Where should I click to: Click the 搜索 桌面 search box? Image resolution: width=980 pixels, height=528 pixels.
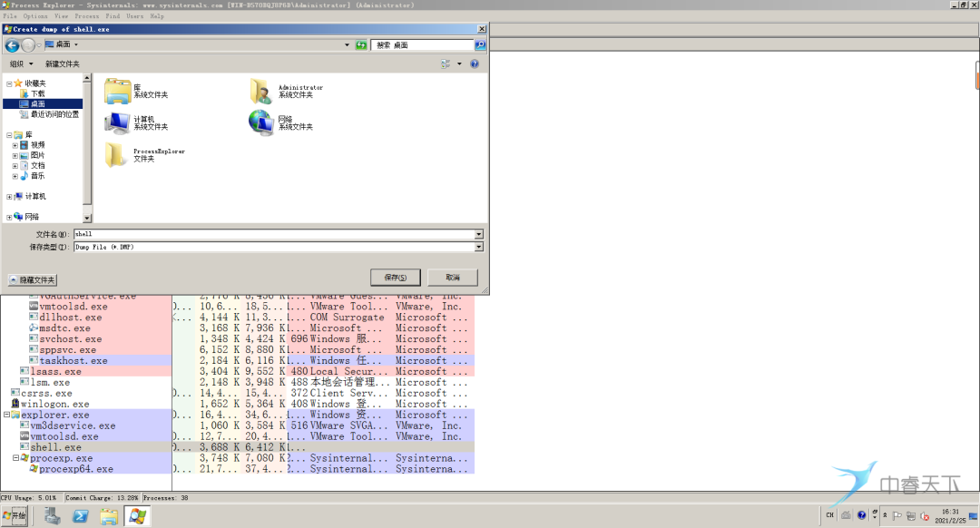tap(423, 45)
